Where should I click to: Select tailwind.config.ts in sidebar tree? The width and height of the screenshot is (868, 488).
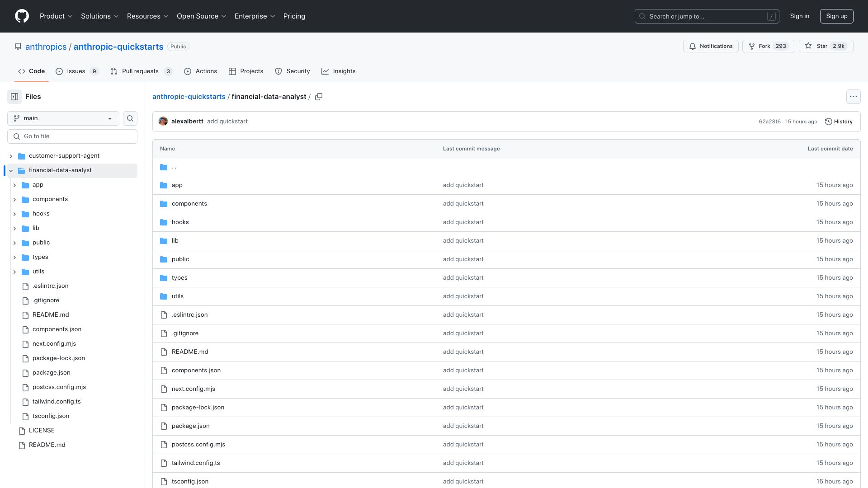coord(57,402)
